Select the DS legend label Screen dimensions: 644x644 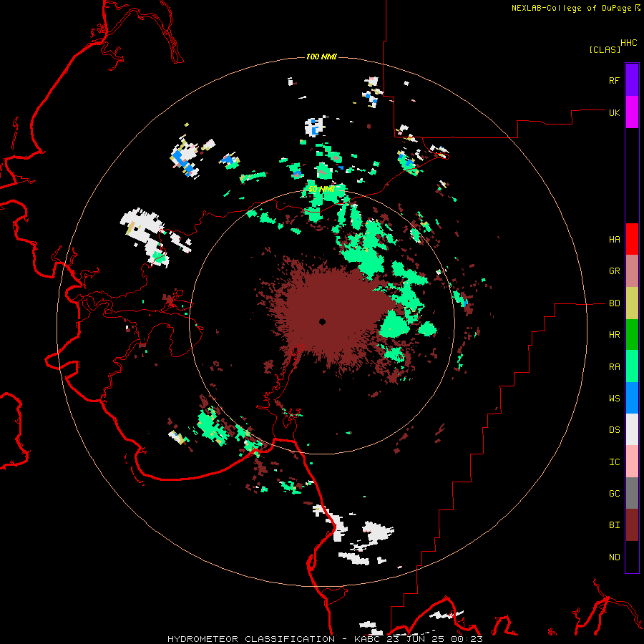615,430
